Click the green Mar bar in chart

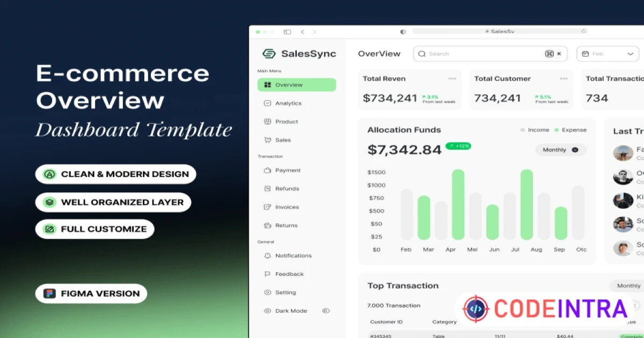(x=424, y=218)
